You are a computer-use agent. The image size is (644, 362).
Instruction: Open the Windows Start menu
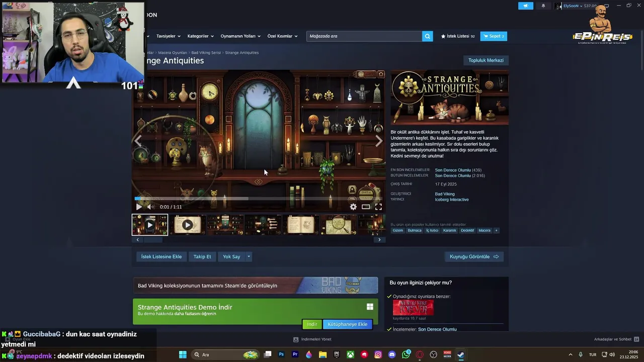tap(183, 354)
